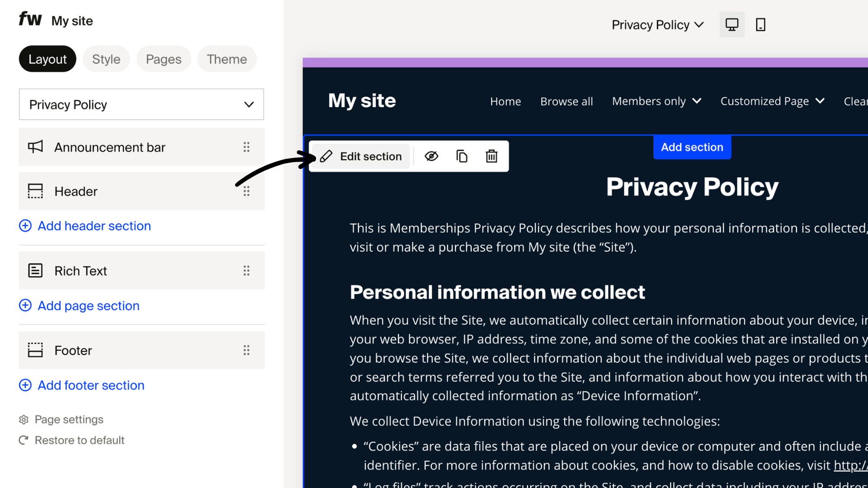
Task: Switch to the Style tab
Action: tap(106, 59)
